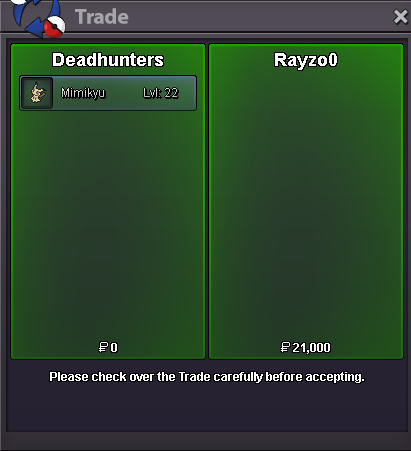Click the Pokedollar symbol beside Deadhunters' 0
Image resolution: width=411 pixels, height=451 pixels.
[x=103, y=347]
